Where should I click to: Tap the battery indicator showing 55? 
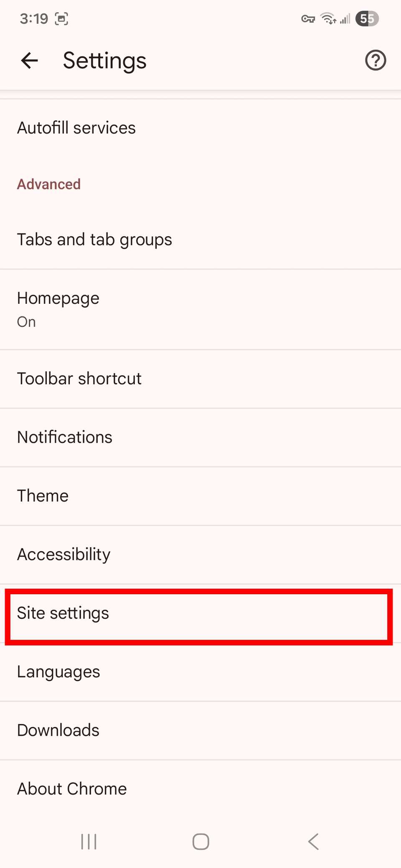pyautogui.click(x=367, y=18)
